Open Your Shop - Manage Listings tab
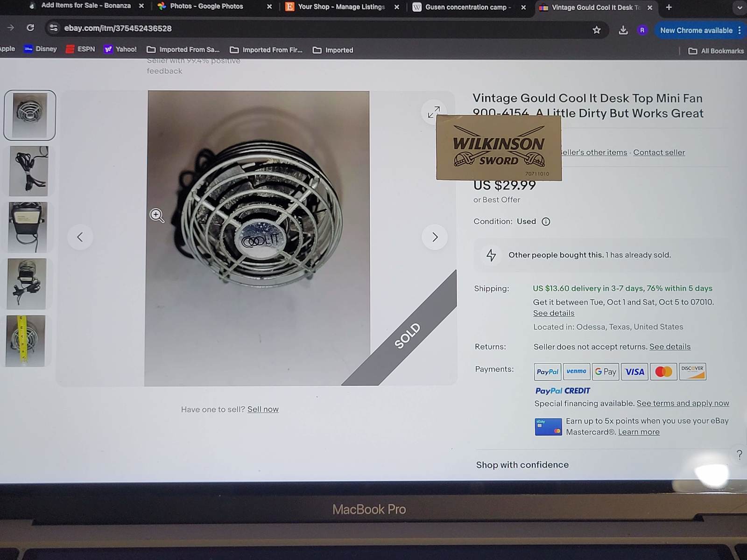 335,7
